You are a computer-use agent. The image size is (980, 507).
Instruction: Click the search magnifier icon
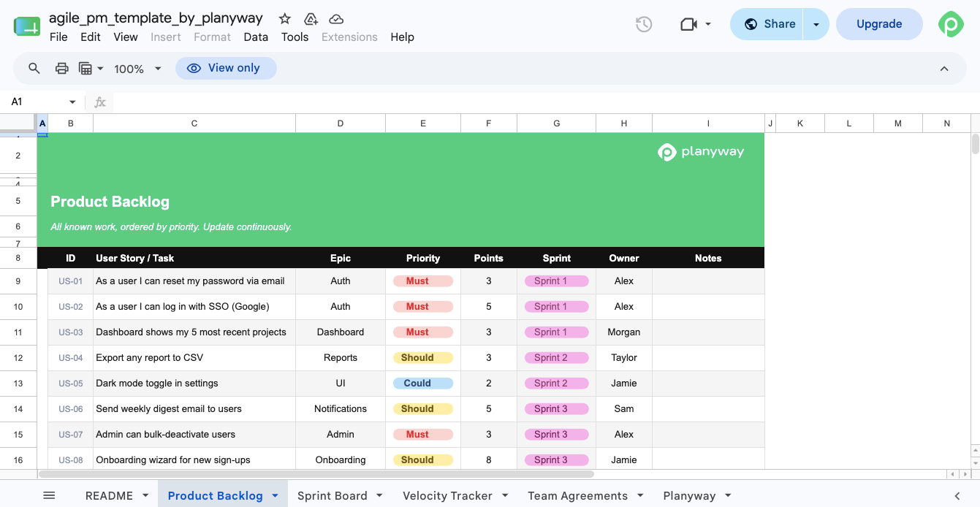[34, 68]
